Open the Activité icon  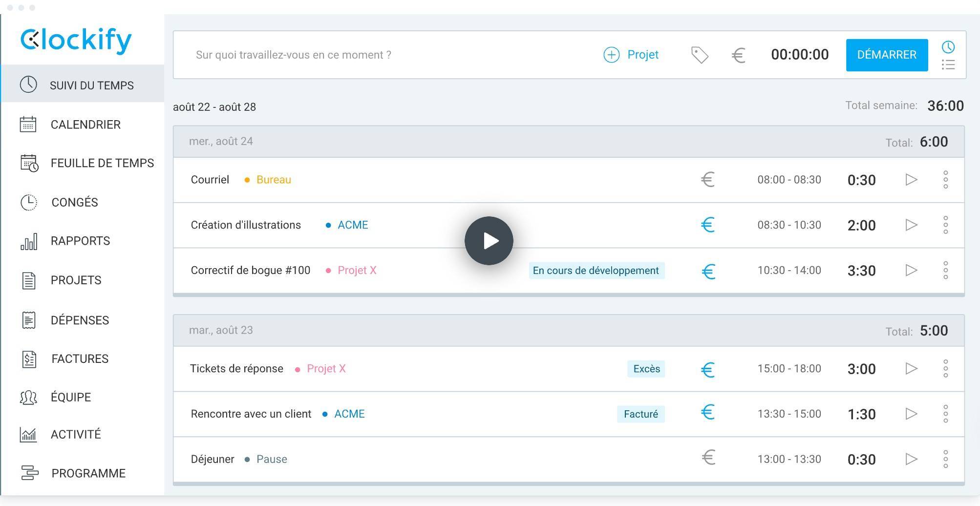28,434
